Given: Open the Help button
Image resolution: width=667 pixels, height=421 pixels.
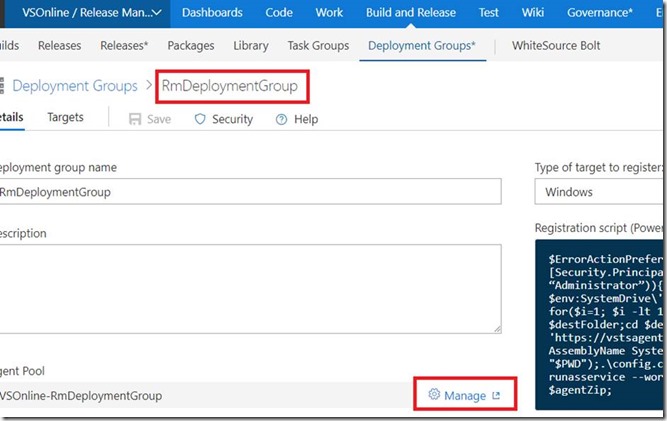Looking at the screenshot, I should pyautogui.click(x=297, y=119).
